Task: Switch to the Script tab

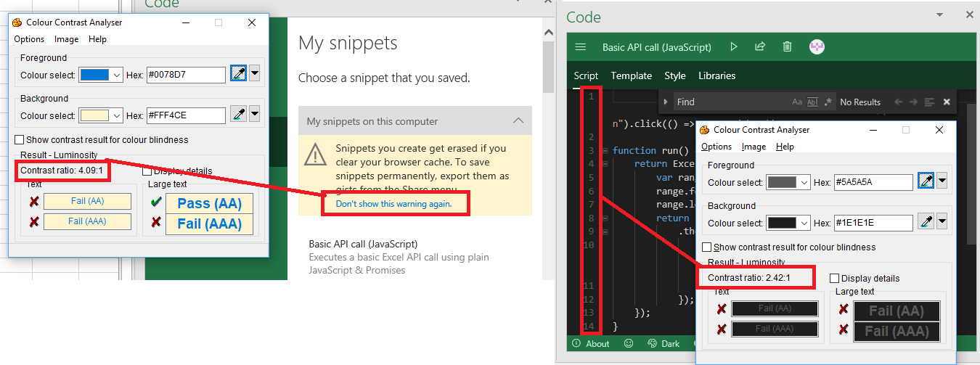Action: [586, 75]
